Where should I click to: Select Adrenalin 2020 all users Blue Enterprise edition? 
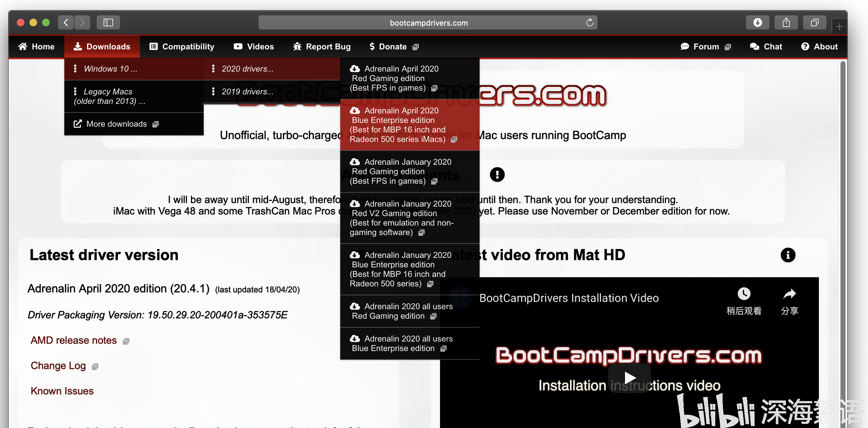[x=410, y=343]
